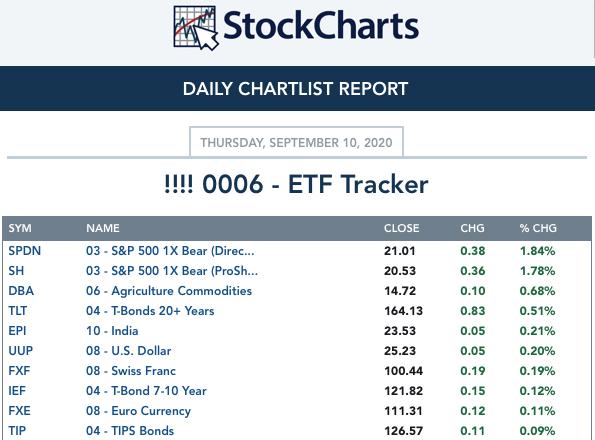
Task: Click the SYM column header
Action: [x=20, y=228]
